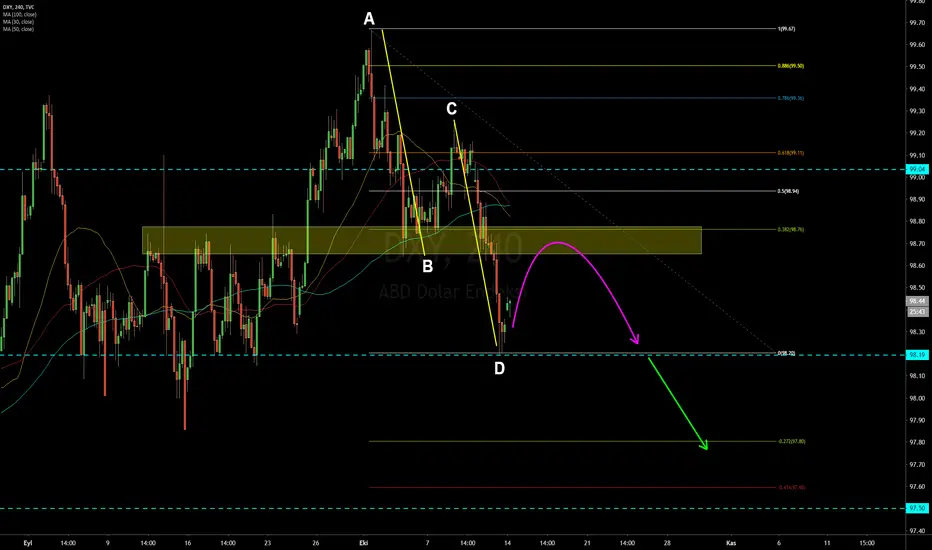Click the DXY, 240, TVC symbol legend

(18, 7)
